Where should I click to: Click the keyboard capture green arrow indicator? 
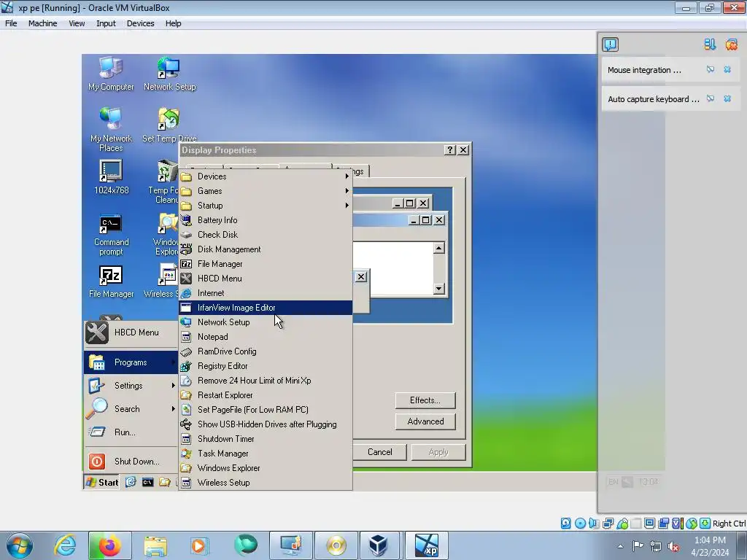705,524
